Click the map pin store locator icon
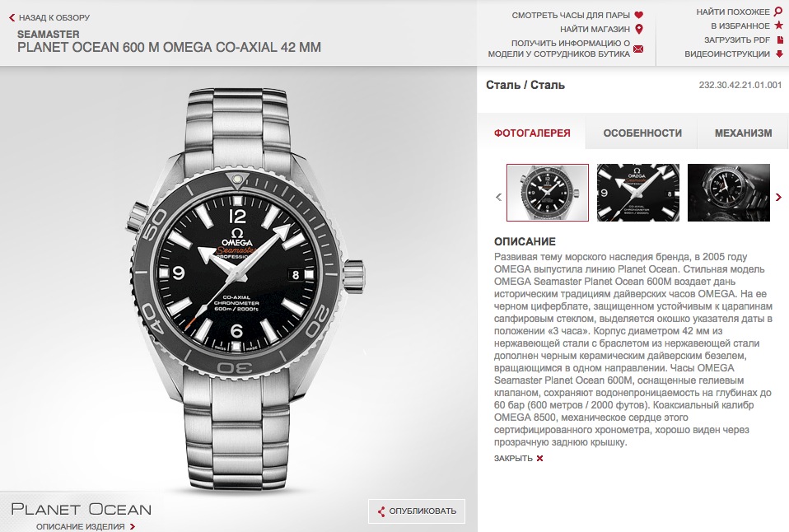 [638, 29]
